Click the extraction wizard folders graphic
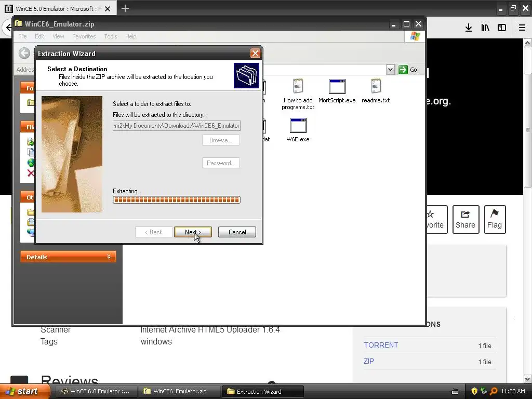This screenshot has width=532, height=399. click(x=246, y=75)
